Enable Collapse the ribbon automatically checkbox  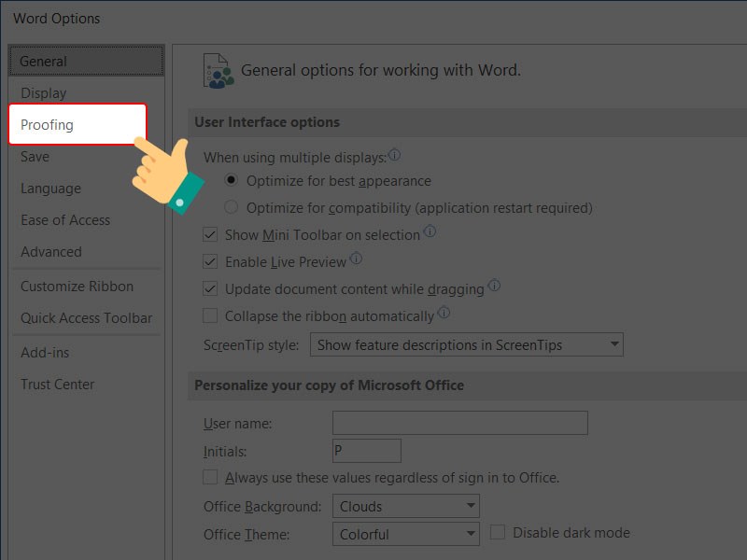coord(210,316)
